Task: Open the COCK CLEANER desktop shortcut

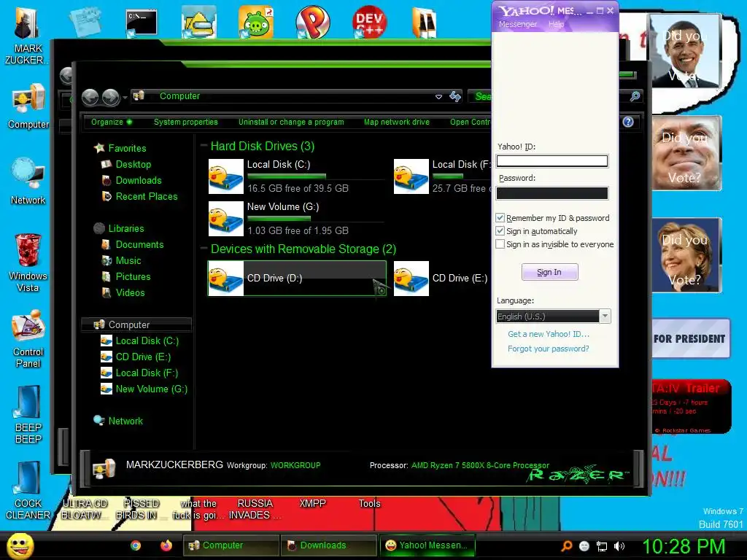Action: tap(28, 491)
